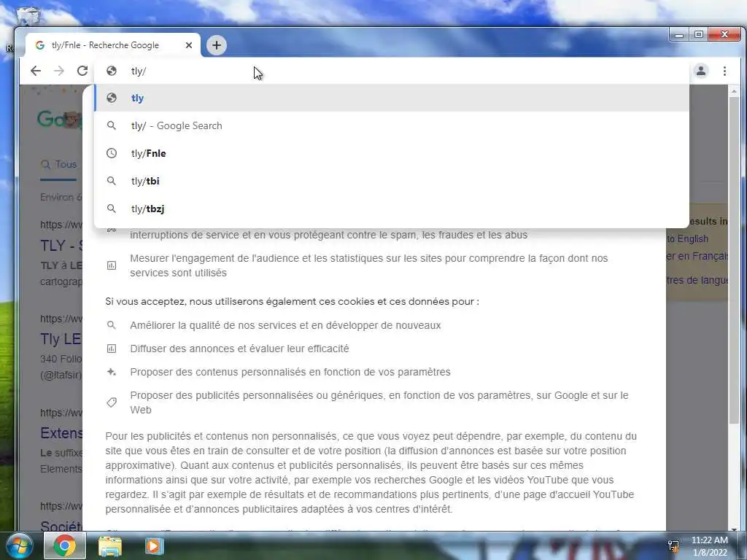
Task: Open the Chrome profile avatar icon
Action: pos(701,71)
